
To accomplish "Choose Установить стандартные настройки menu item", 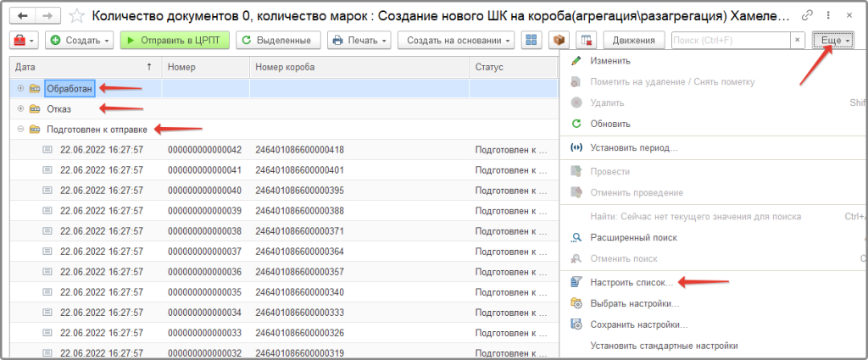I will tap(665, 346).
